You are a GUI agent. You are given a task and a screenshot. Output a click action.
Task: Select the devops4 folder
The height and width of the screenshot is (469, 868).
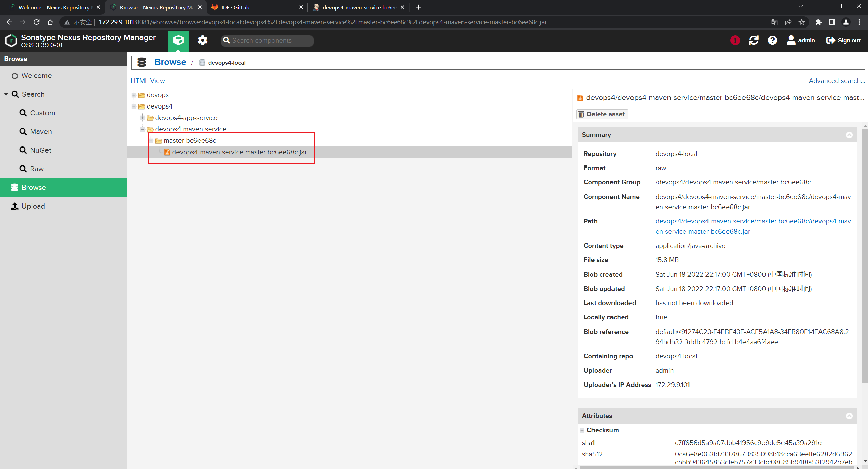(159, 106)
